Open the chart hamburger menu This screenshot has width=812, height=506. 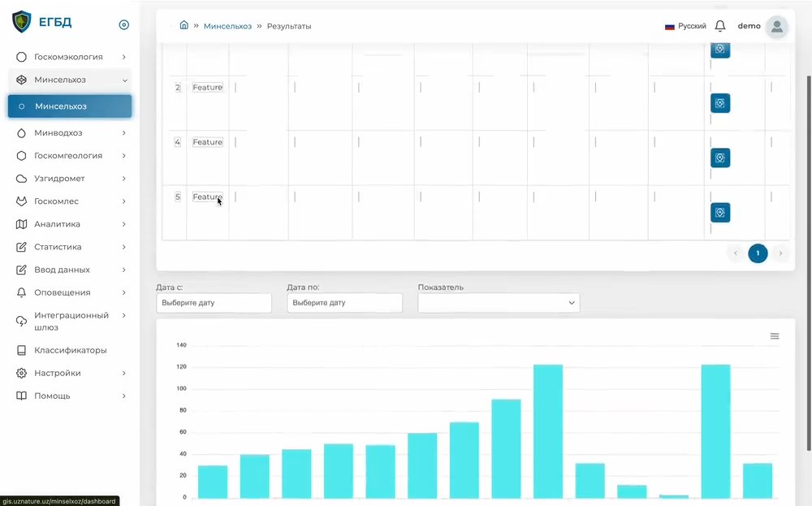[x=774, y=336]
